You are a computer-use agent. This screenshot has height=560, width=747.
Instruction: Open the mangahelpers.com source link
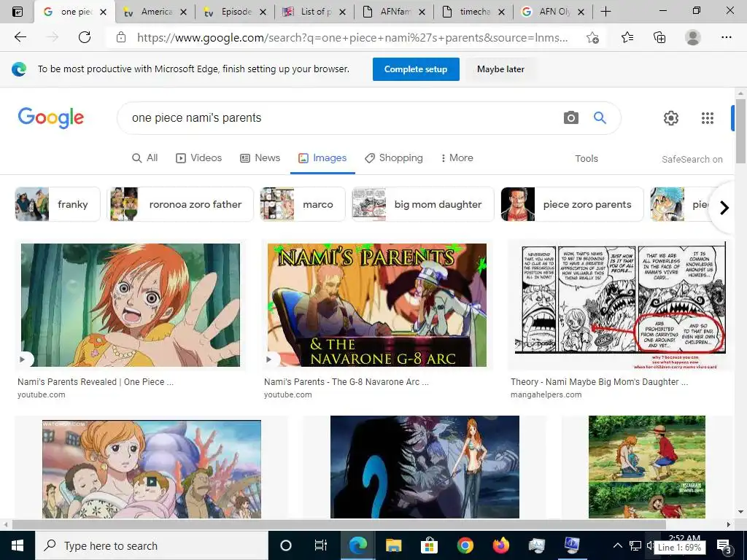[546, 394]
